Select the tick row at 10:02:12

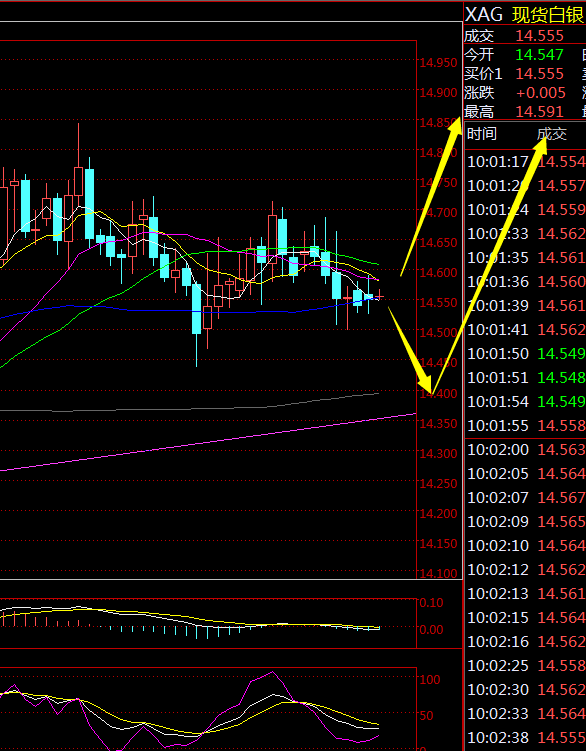(526, 569)
